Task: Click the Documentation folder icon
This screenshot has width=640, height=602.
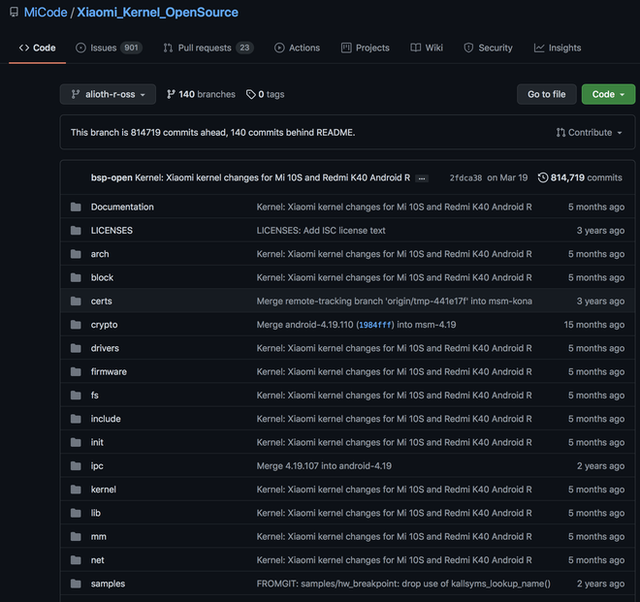Action: [76, 207]
